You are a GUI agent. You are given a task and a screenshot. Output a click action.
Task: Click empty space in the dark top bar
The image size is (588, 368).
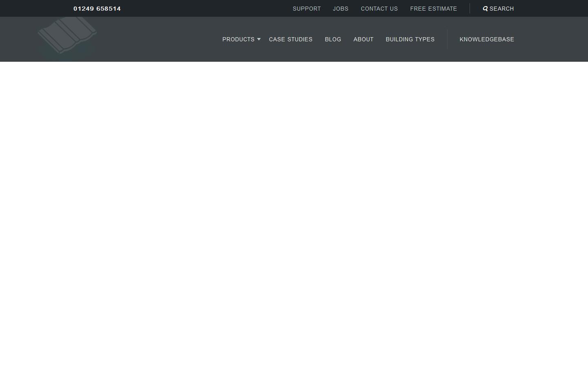(x=204, y=9)
